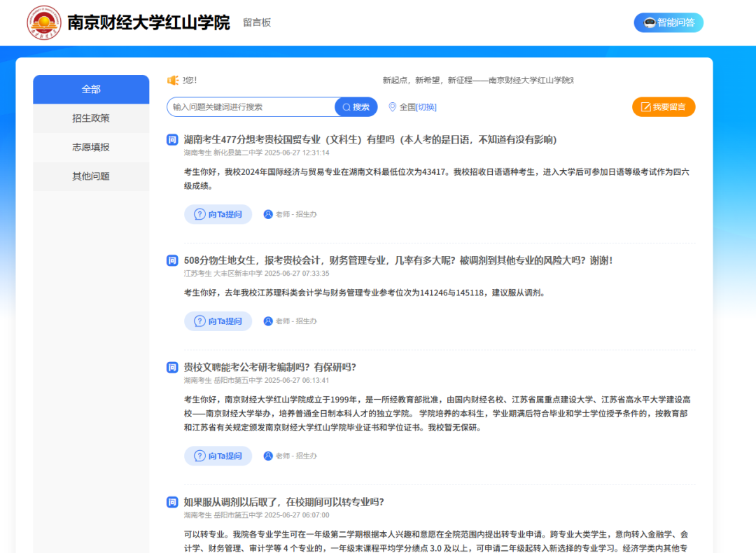Click the megaphone announcement icon

173,80
